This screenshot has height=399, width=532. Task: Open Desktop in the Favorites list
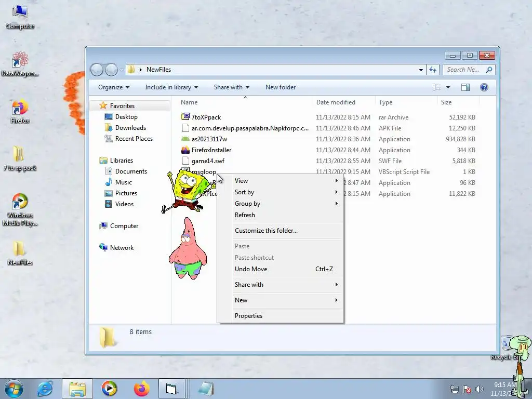click(x=126, y=117)
